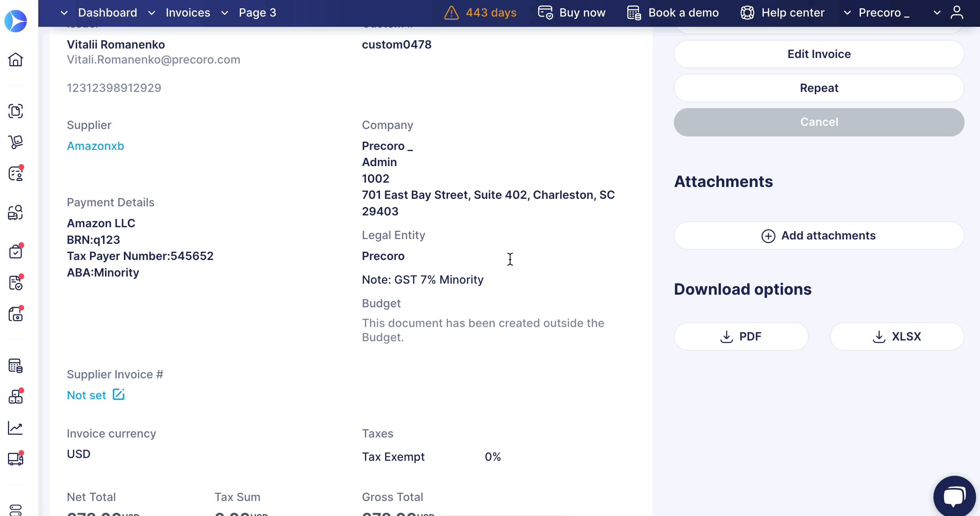980x516 pixels.
Task: Open the live chat bubble widget
Action: 954,496
